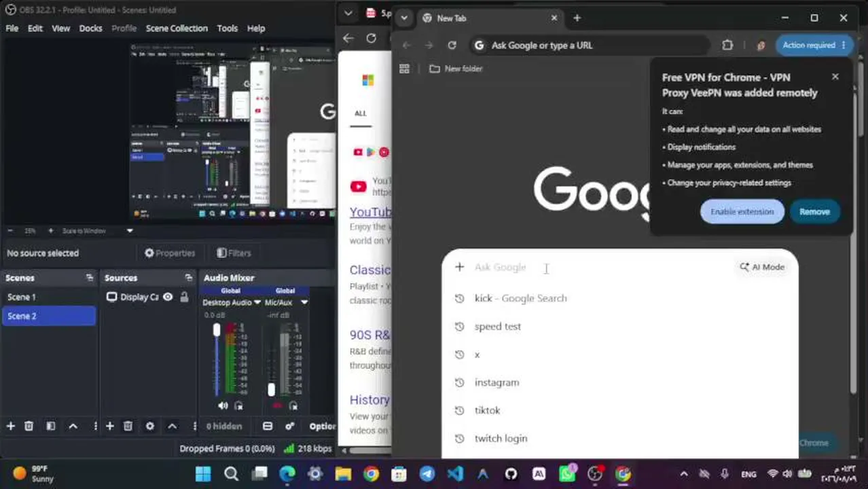Add a new scene with the plus icon in Scenes panel
The height and width of the screenshot is (489, 868).
point(10,426)
